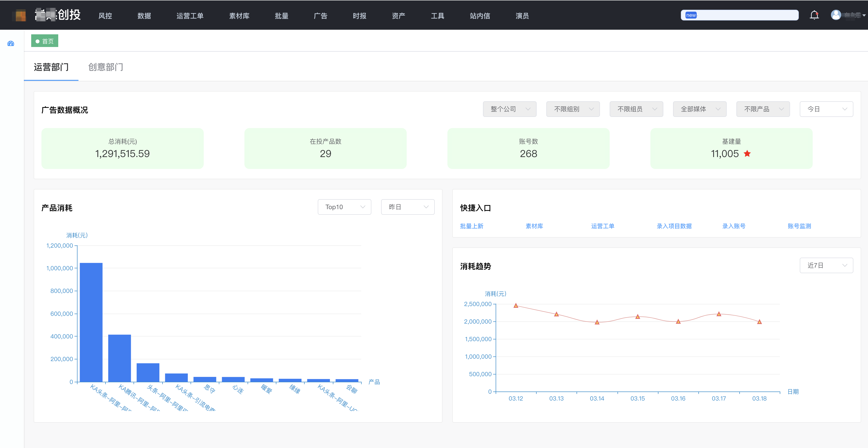Image resolution: width=868 pixels, height=448 pixels.
Task: Open the dashboard icon in sidebar
Action: (11, 43)
